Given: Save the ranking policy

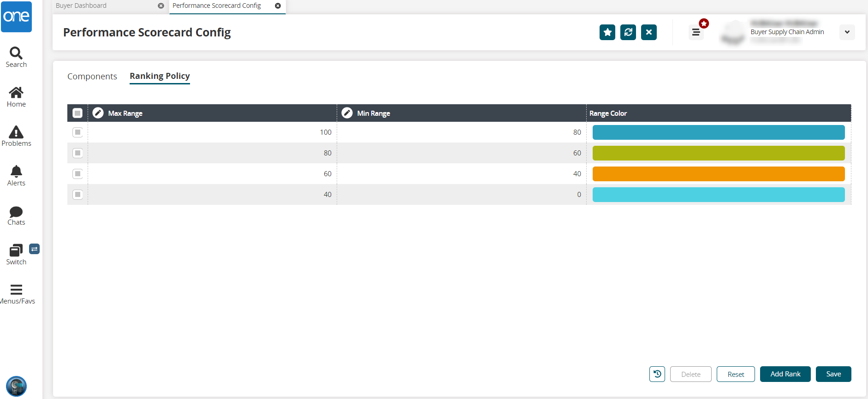Looking at the screenshot, I should coord(833,374).
